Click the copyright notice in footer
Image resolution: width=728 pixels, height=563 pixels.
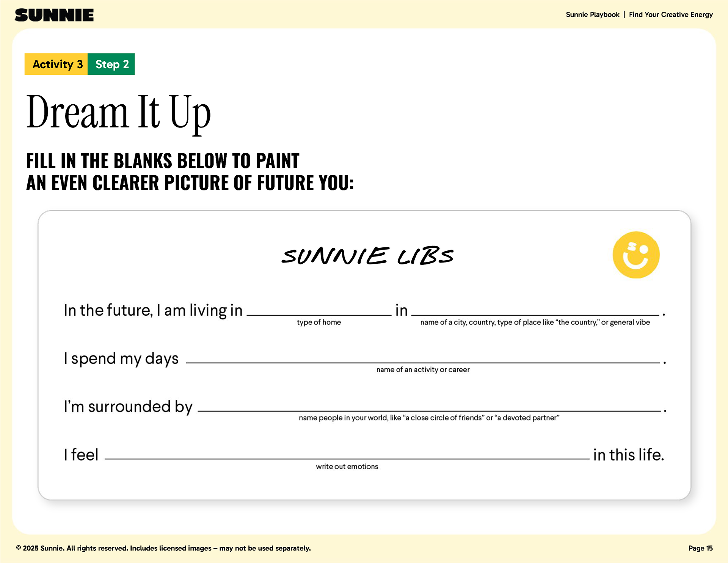tap(163, 548)
